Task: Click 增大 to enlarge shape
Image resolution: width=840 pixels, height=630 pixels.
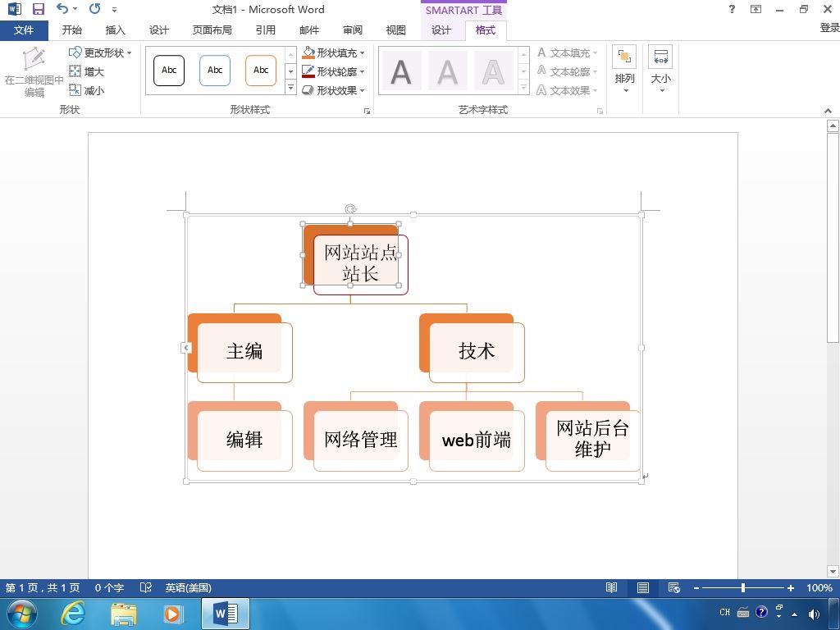Action: click(x=87, y=71)
